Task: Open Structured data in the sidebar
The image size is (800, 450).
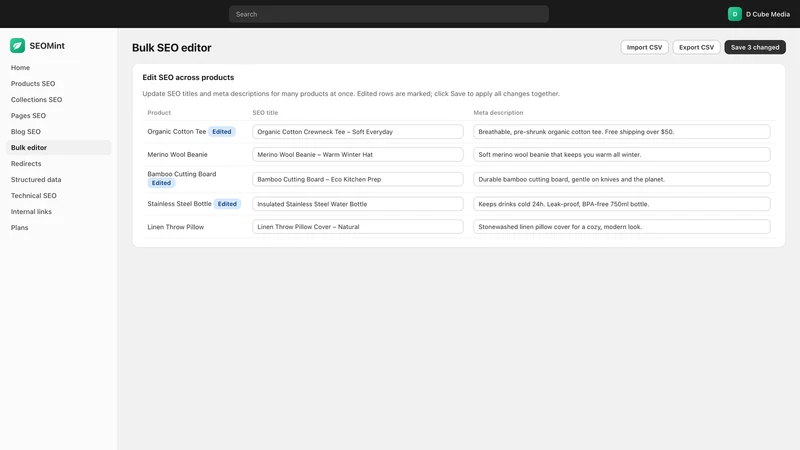Action: click(x=36, y=180)
